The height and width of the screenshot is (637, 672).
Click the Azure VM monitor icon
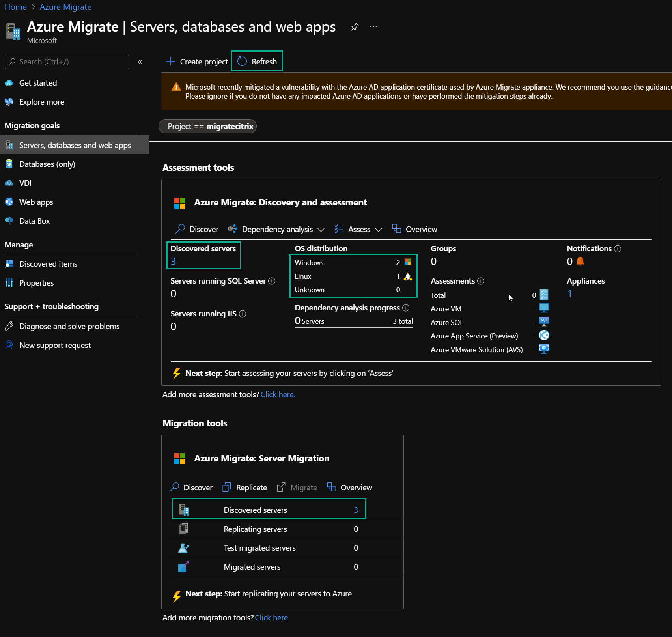(544, 308)
